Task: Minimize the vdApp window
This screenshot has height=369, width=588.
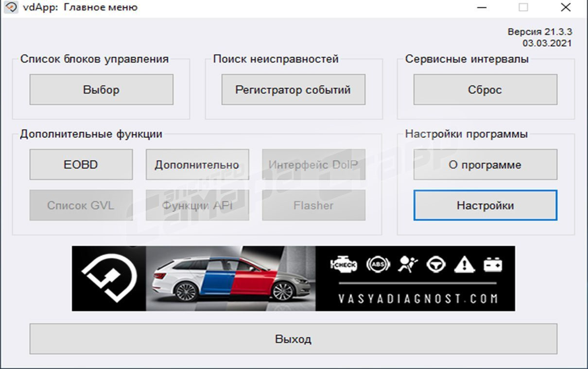Action: [482, 7]
